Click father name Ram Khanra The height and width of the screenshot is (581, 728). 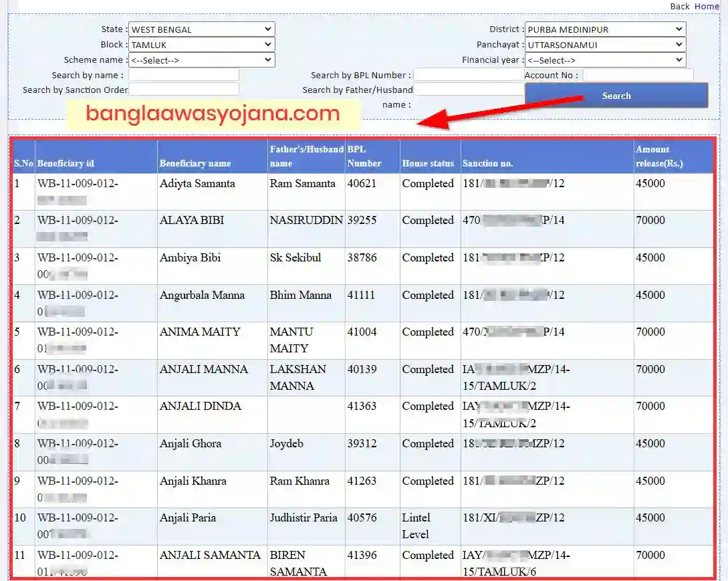point(299,481)
